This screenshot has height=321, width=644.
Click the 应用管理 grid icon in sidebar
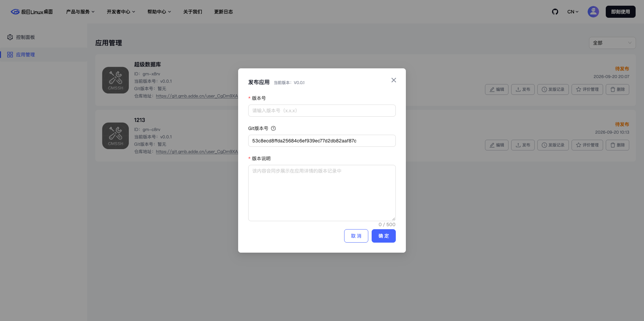10,55
